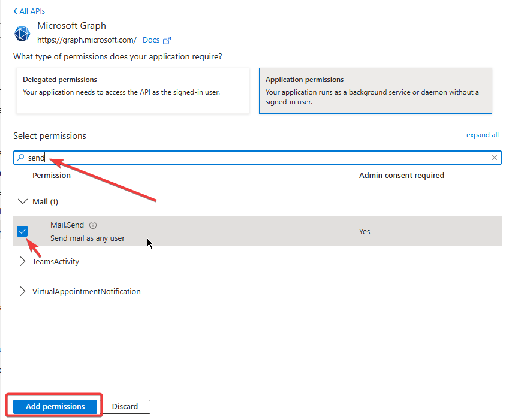Select the Send mail as any user row
This screenshot has height=420, width=509.
coord(240,231)
